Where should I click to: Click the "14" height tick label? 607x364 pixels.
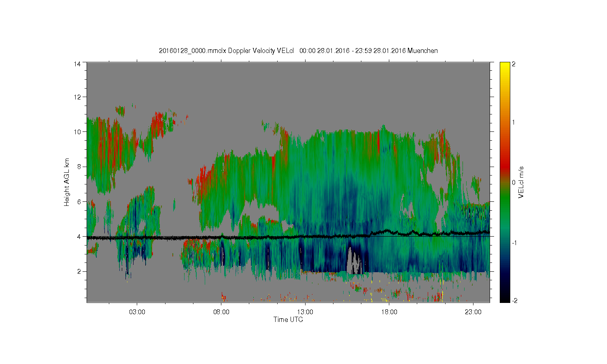coord(77,64)
